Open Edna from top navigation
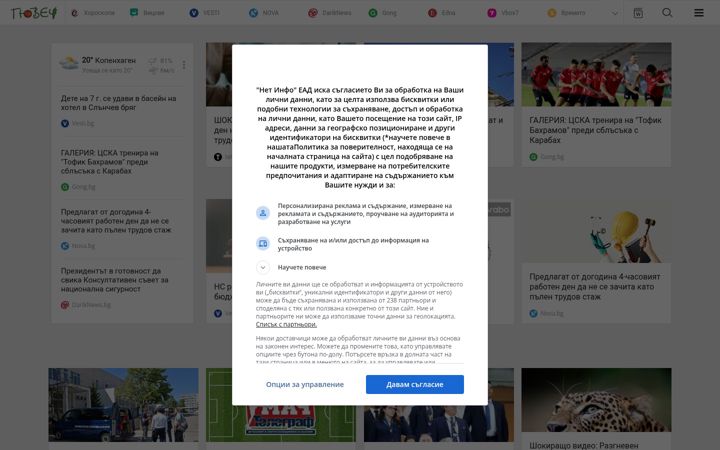 (441, 13)
